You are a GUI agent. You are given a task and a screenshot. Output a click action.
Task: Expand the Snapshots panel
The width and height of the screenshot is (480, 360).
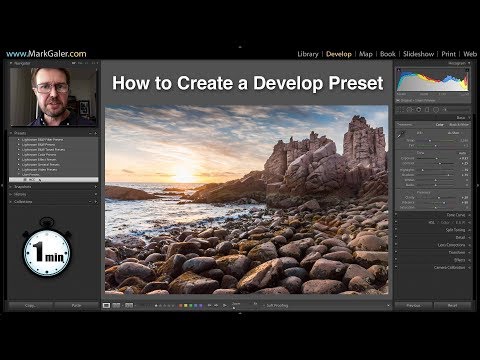[x=11, y=187]
